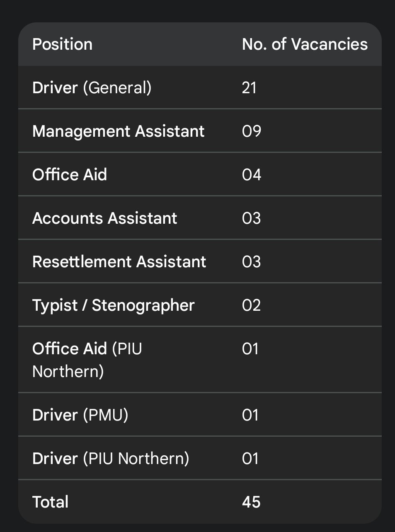Viewport: 395px width, 532px height.
Task: Click the Total row label
Action: (x=50, y=502)
